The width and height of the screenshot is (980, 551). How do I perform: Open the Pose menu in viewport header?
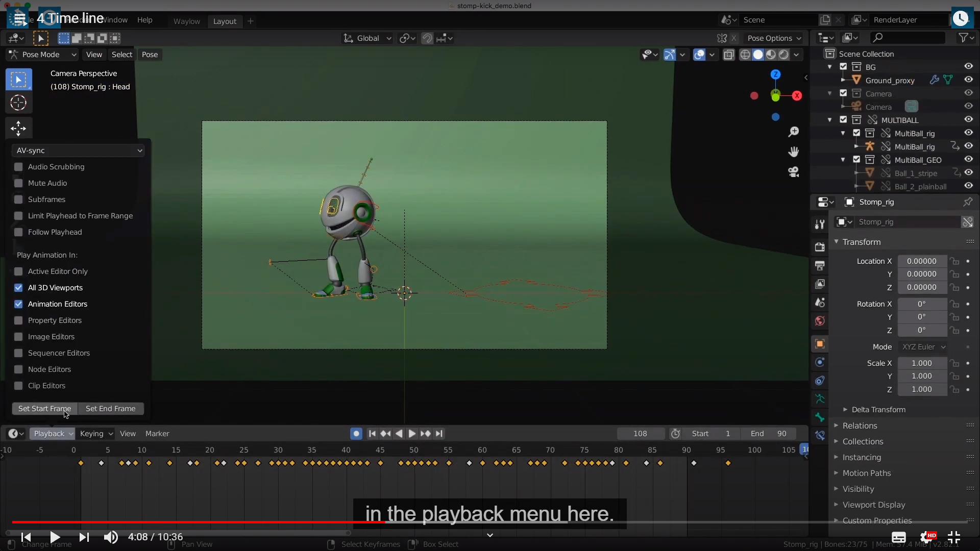[x=150, y=55]
